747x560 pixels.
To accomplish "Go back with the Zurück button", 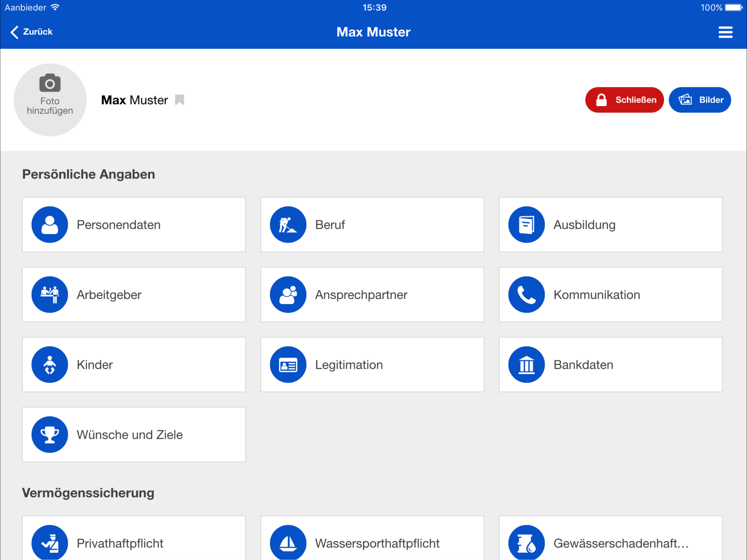I will [32, 32].
